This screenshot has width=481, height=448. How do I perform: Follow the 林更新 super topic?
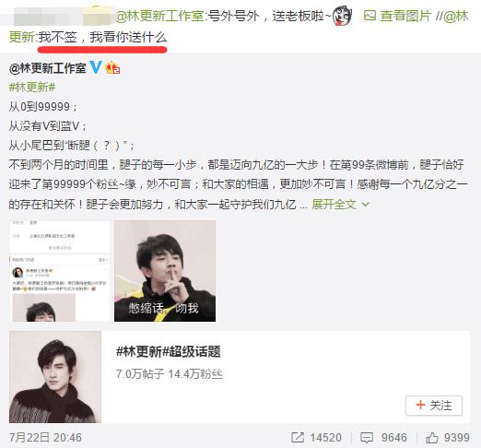click(x=434, y=406)
